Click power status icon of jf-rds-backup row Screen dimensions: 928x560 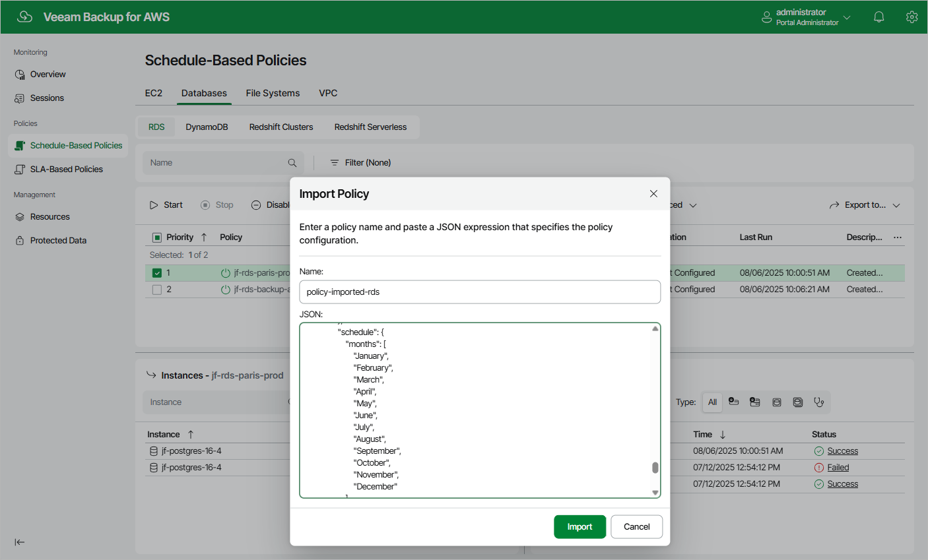225,290
